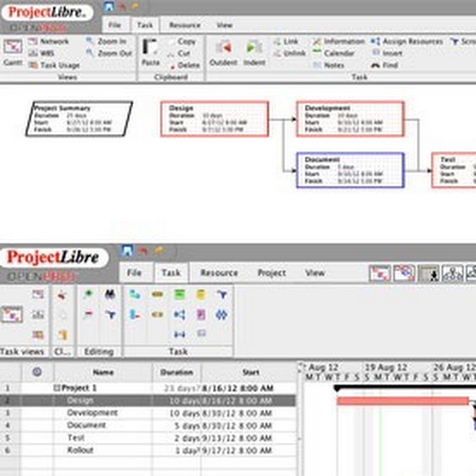Screen dimensions: 476x476
Task: Select the Development row in the task table
Action: pyautogui.click(x=92, y=413)
